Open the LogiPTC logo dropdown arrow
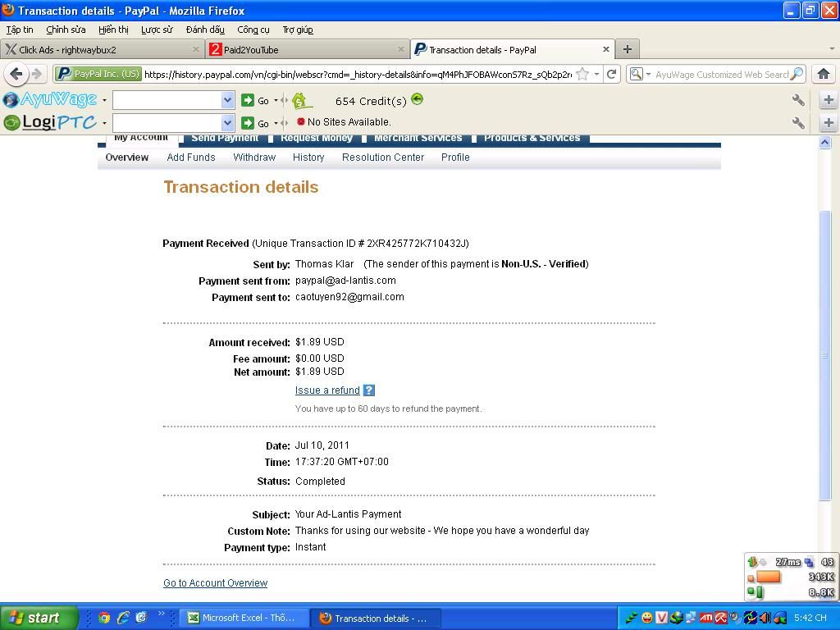The height and width of the screenshot is (630, 840). pyautogui.click(x=104, y=123)
